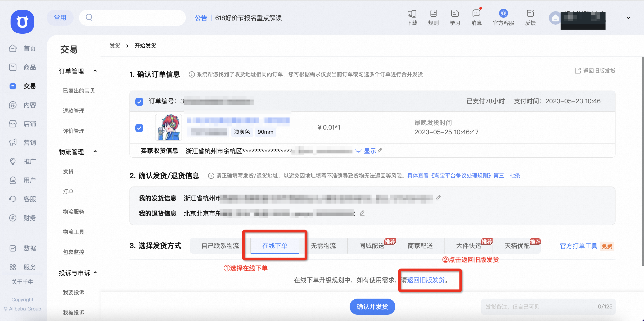The width and height of the screenshot is (644, 321).
Task: Open 财务 in the sidebar
Action: (23, 218)
